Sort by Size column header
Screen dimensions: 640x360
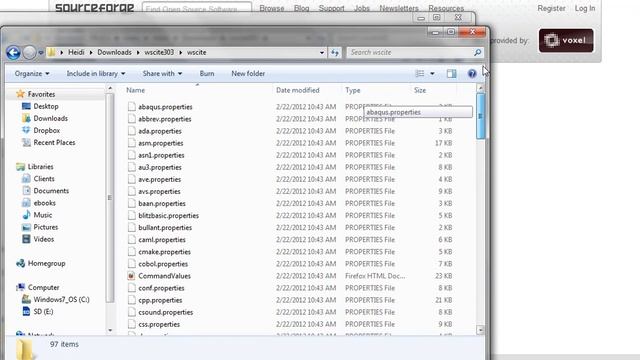(420, 90)
